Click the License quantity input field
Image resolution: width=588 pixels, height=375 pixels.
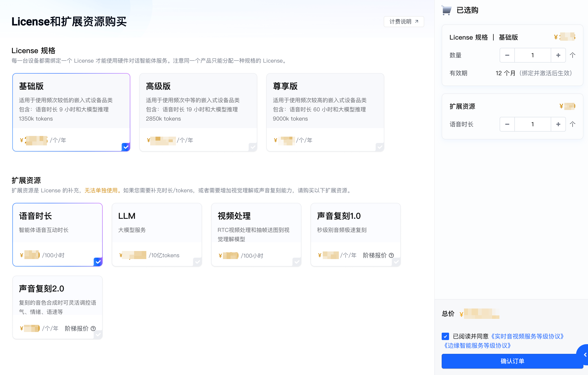point(532,55)
